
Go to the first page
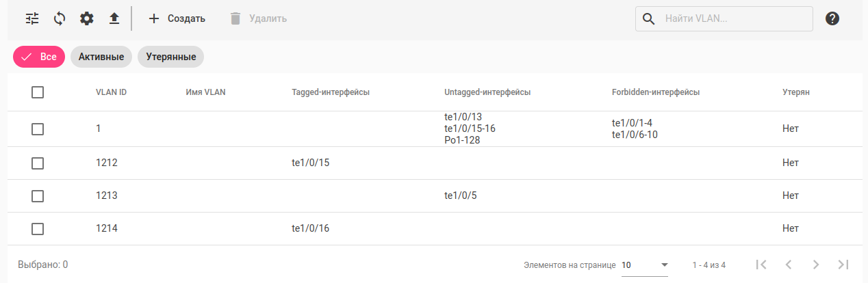click(x=761, y=265)
